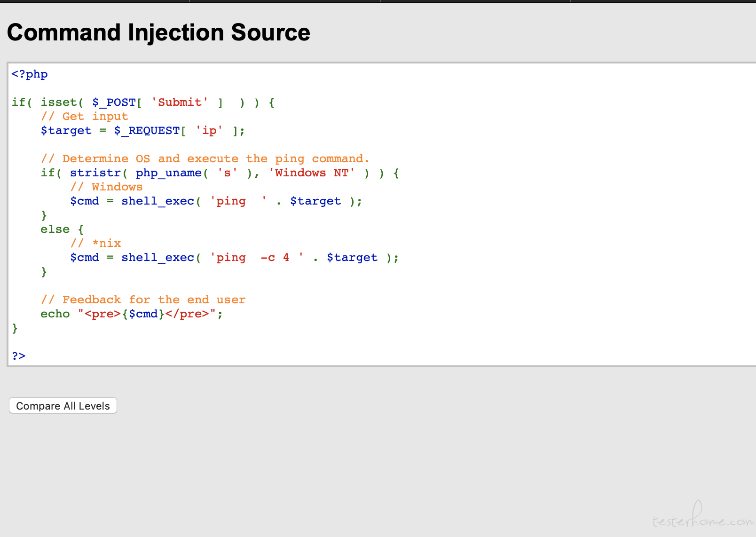Click the // *nix comment
The width and height of the screenshot is (756, 537).
tap(95, 244)
